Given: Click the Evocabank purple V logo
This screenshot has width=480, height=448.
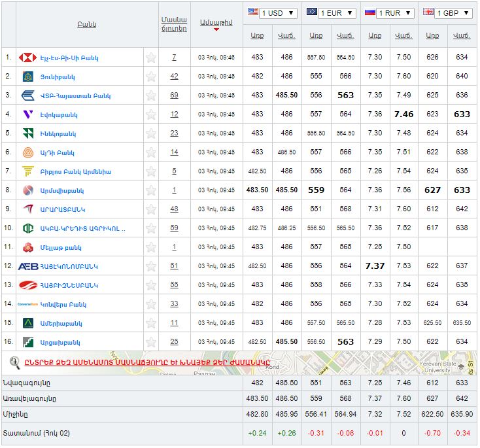Looking at the screenshot, I should click(27, 114).
